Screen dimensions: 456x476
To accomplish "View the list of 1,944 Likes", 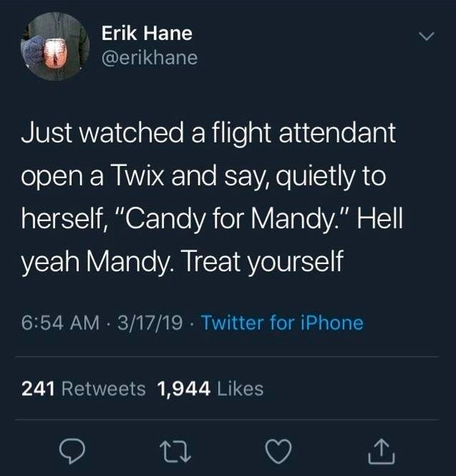I will pyautogui.click(x=210, y=389).
